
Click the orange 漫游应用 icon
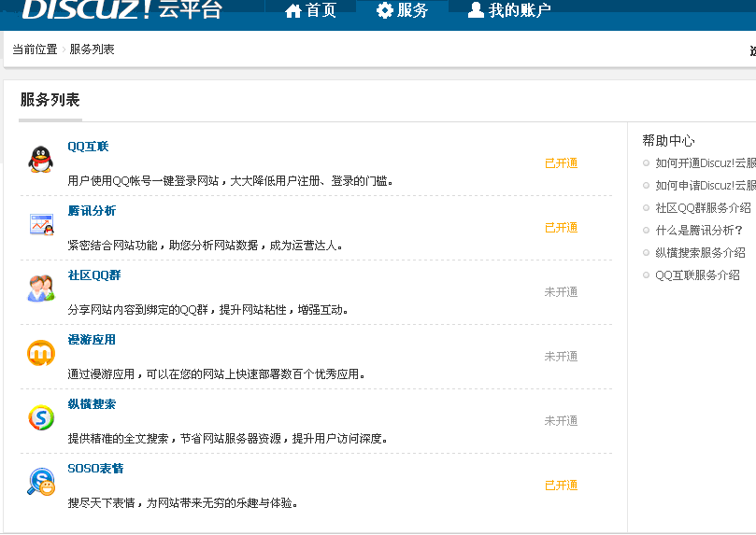click(41, 353)
